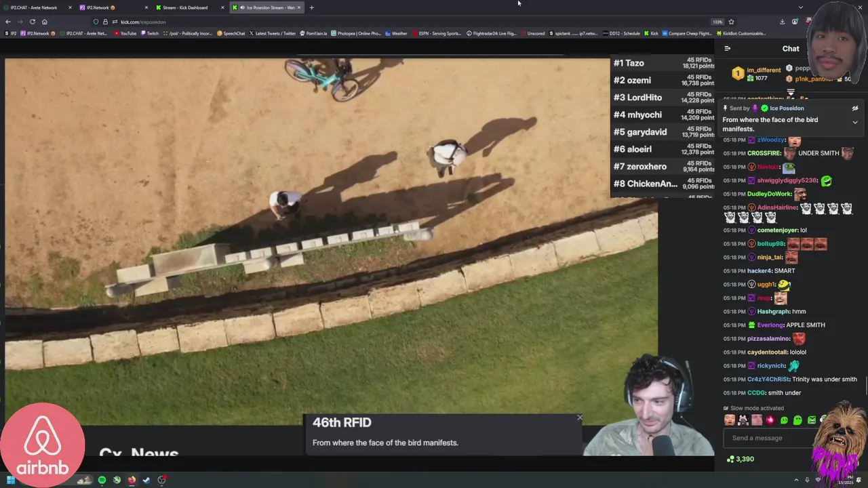
Task: Open the Latest Tweets / Twitter bookmark
Action: tap(272, 33)
